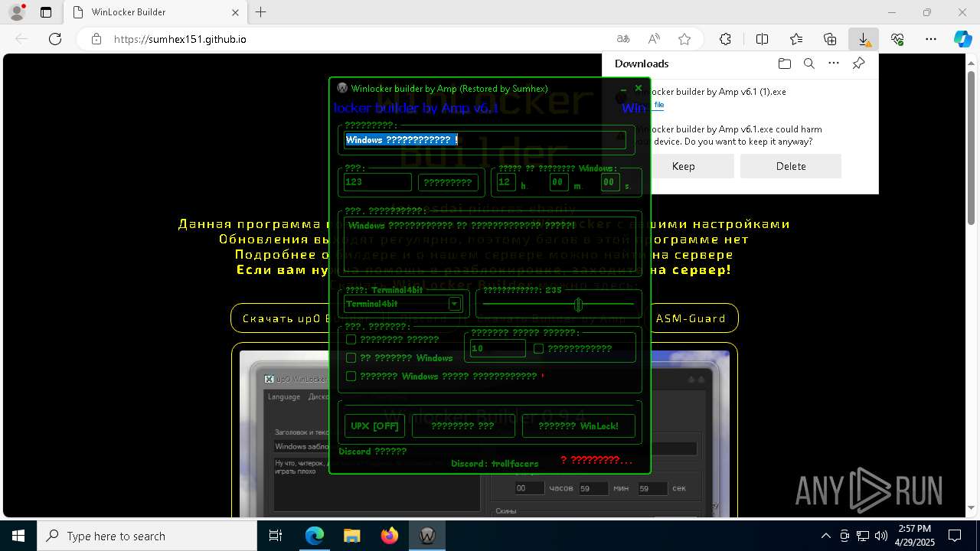The width and height of the screenshot is (980, 551).
Task: Pin the Downloads panel
Action: tap(858, 64)
